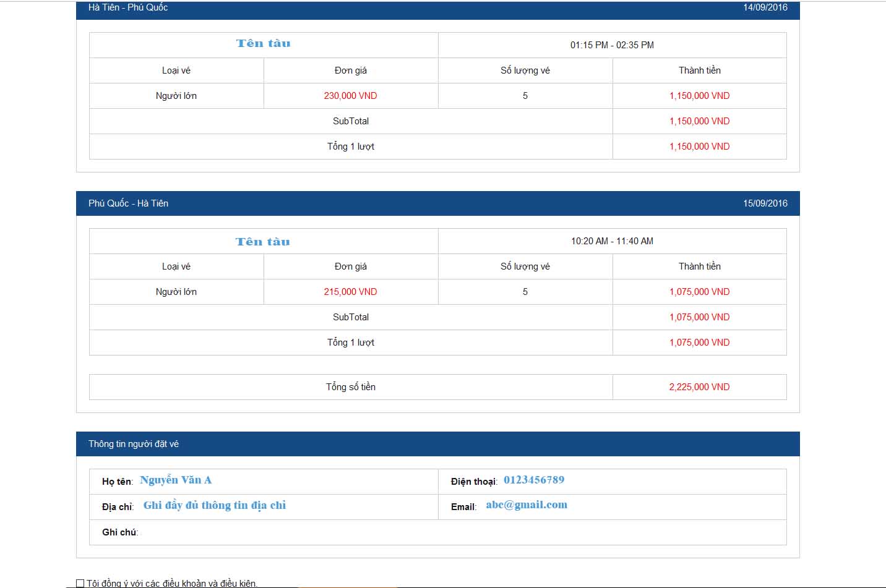Click the 14/09/2016 departure date
This screenshot has width=886, height=588.
coord(765,7)
